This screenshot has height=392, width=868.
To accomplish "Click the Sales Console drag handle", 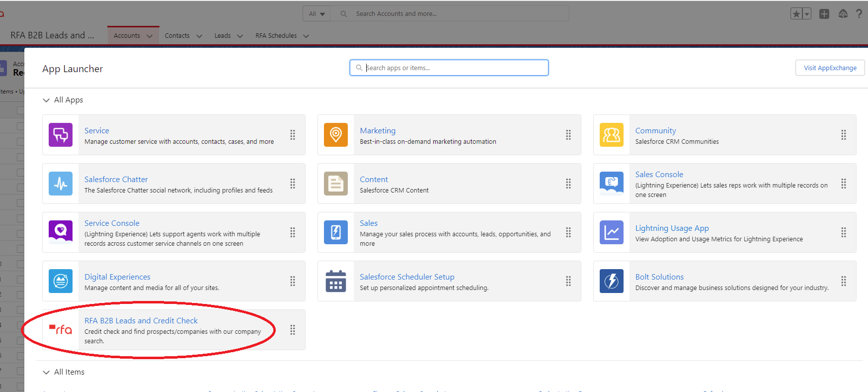I will tap(844, 184).
